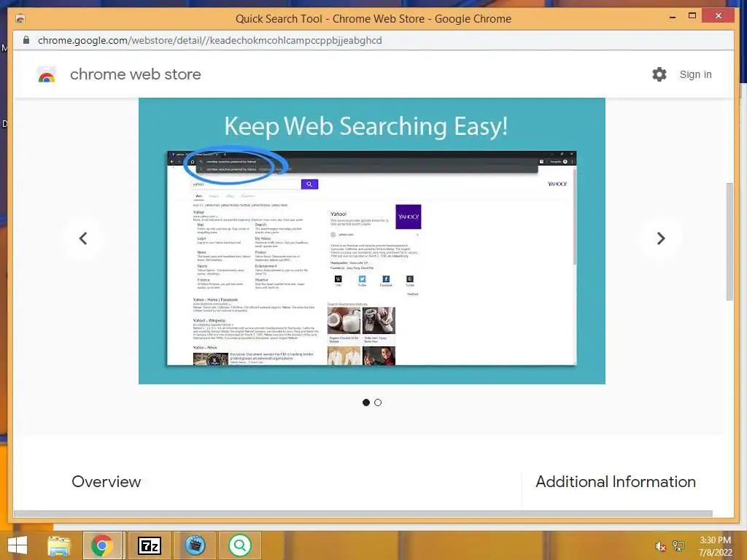
Task: Select the second carousel dot indicator
Action: [378, 402]
